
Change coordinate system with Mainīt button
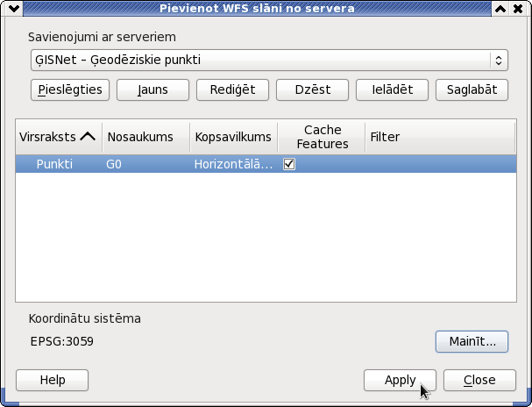pyautogui.click(x=472, y=341)
